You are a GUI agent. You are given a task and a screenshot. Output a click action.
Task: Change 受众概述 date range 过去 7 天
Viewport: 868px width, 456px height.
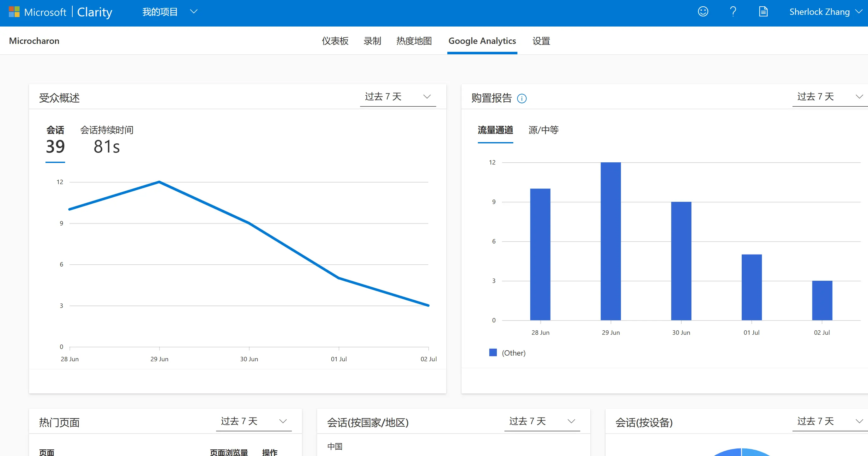pos(398,97)
